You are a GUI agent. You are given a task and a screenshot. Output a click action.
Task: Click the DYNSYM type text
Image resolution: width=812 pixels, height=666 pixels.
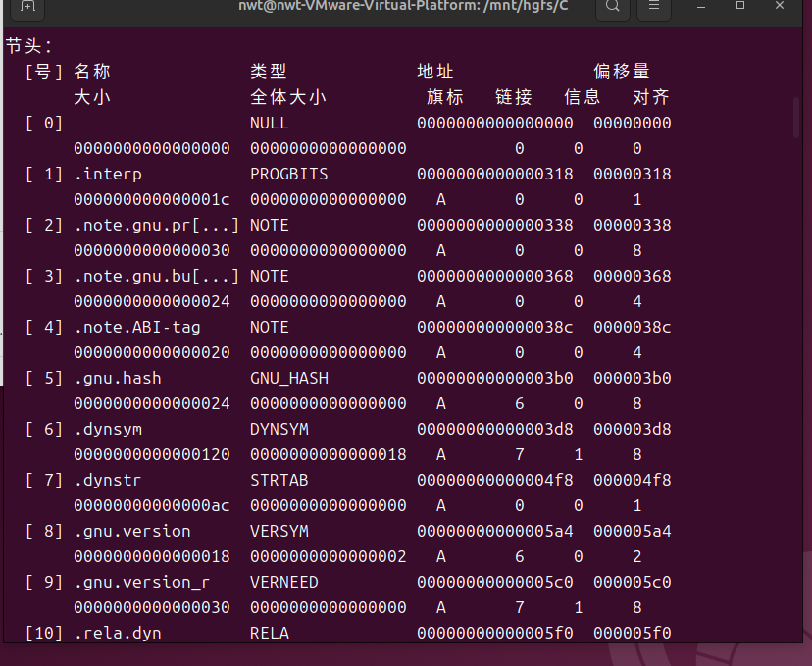[279, 430]
